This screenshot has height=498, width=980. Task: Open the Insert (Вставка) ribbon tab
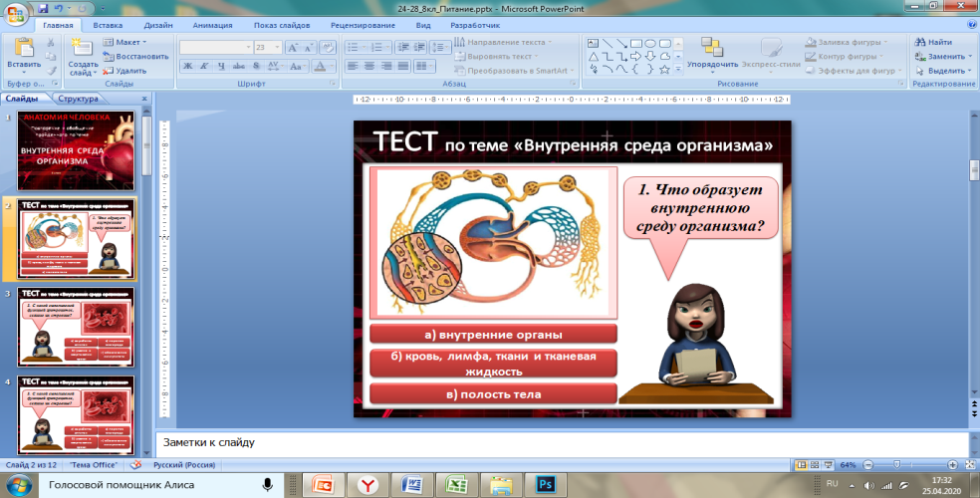click(x=109, y=24)
